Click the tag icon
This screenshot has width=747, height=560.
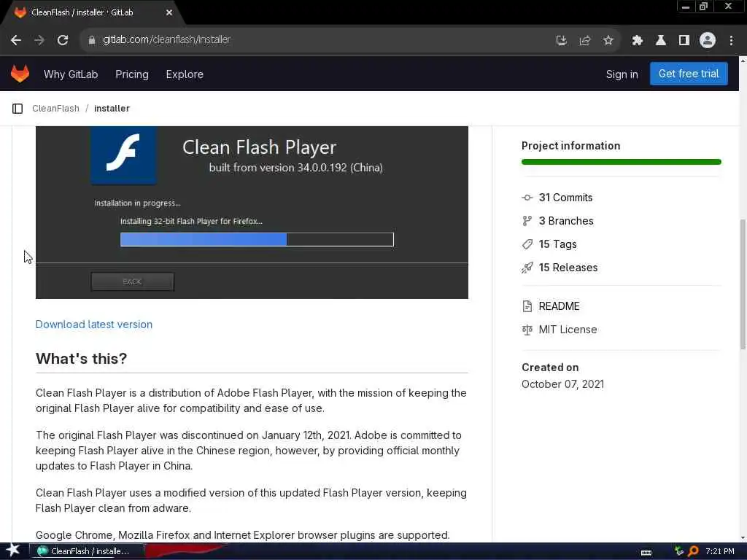click(x=527, y=244)
